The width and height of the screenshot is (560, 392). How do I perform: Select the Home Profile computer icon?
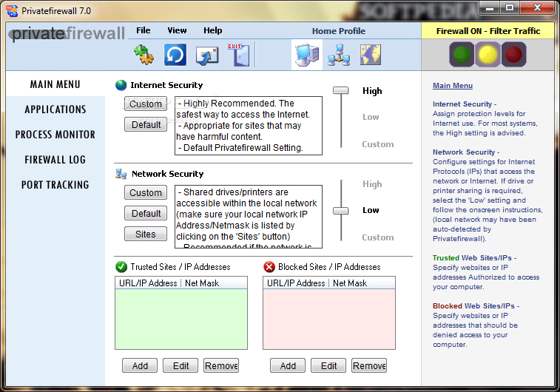307,55
